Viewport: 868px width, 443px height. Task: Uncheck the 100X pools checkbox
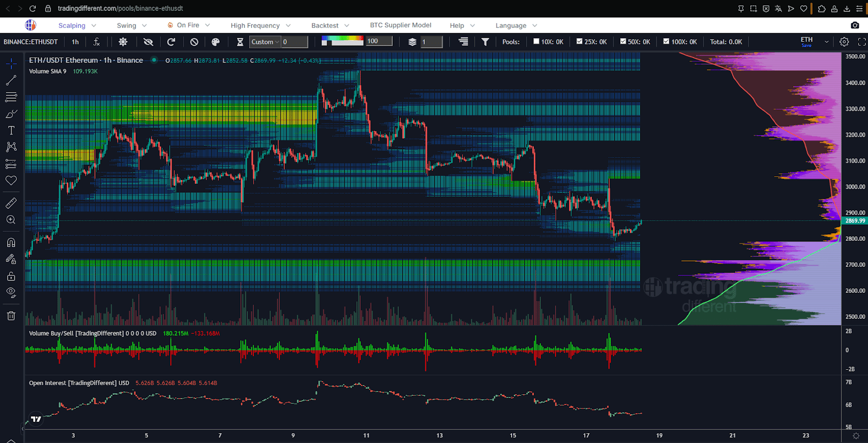[666, 41]
